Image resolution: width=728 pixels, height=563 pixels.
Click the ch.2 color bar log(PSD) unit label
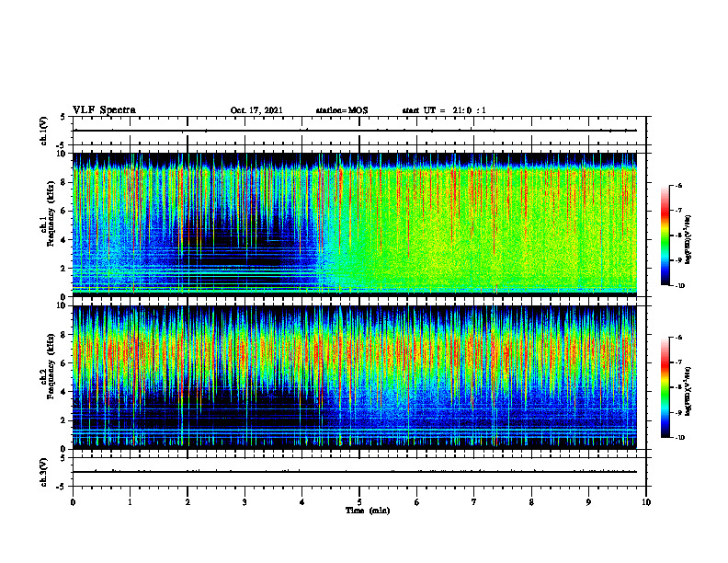689,391
